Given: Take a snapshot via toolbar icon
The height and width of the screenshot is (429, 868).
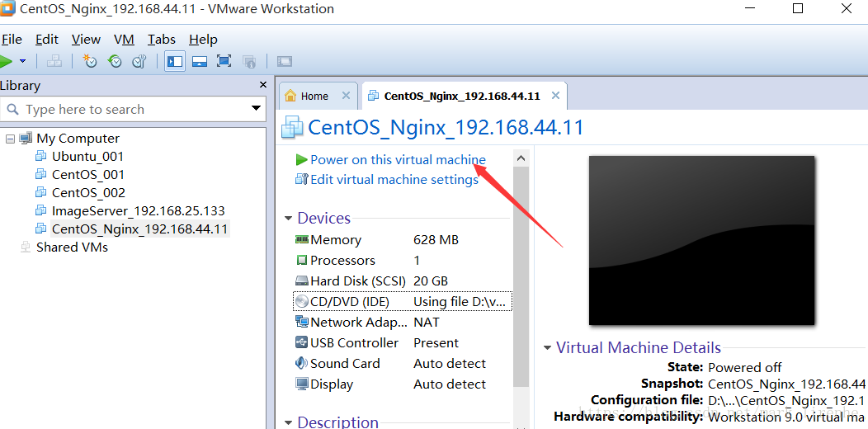Looking at the screenshot, I should [x=90, y=61].
